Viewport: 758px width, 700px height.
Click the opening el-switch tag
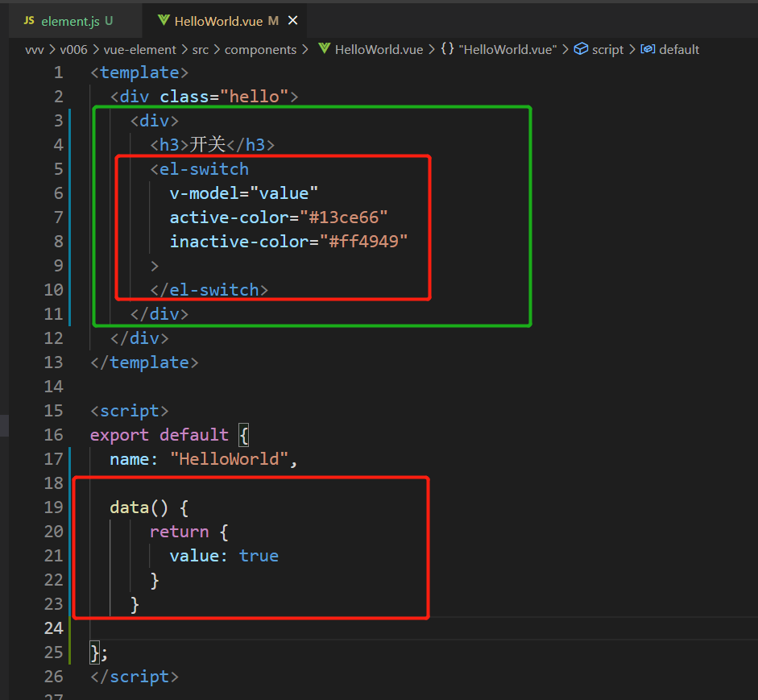tap(199, 169)
